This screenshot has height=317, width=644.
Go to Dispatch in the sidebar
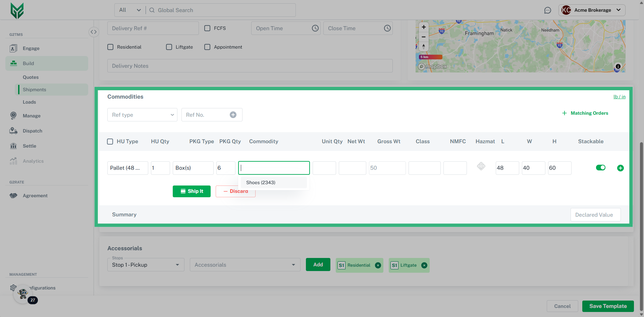point(32,131)
